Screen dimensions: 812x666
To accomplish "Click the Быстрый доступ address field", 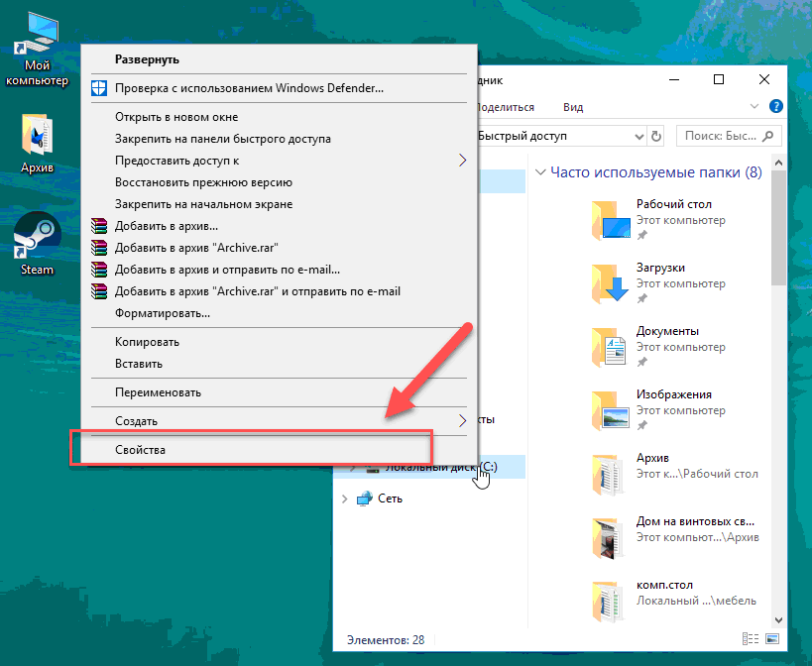I will coord(555,136).
